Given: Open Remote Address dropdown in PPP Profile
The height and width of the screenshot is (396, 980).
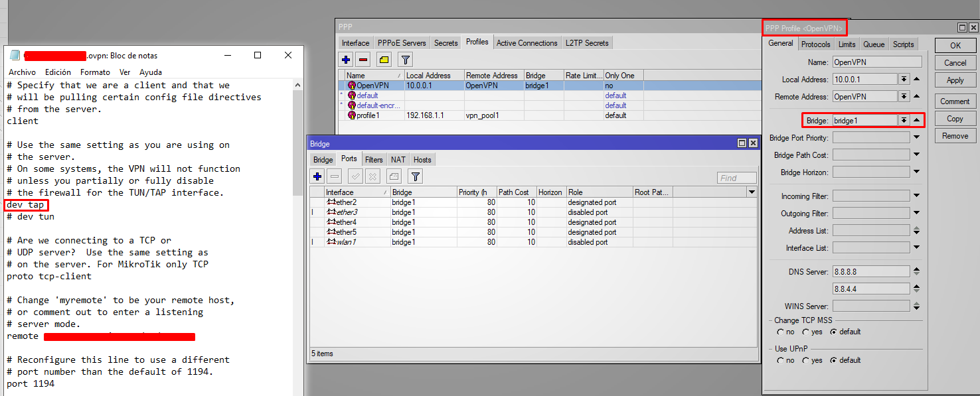Looking at the screenshot, I should [904, 97].
